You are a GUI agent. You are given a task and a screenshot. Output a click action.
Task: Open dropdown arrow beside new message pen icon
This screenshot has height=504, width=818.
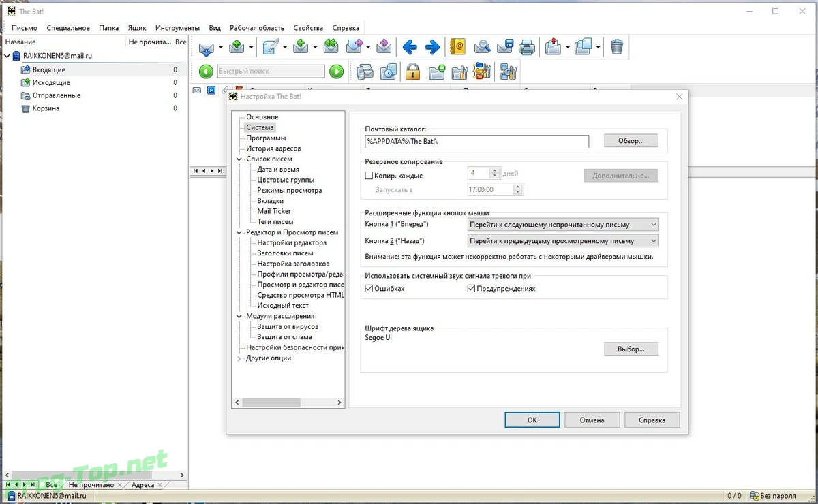[285, 47]
